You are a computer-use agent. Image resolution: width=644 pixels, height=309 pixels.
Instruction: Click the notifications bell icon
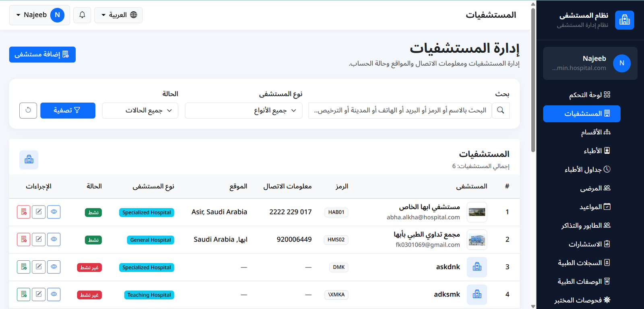coord(82,15)
